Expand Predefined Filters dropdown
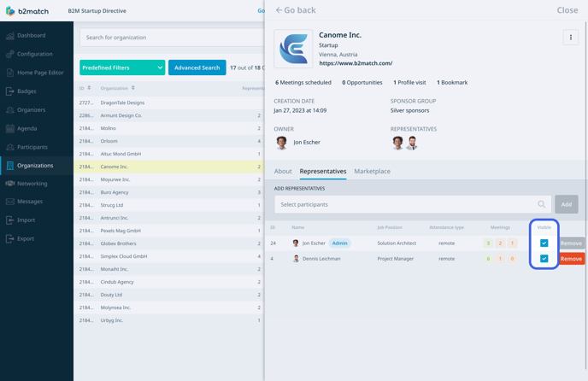The width and height of the screenshot is (588, 381). (122, 67)
